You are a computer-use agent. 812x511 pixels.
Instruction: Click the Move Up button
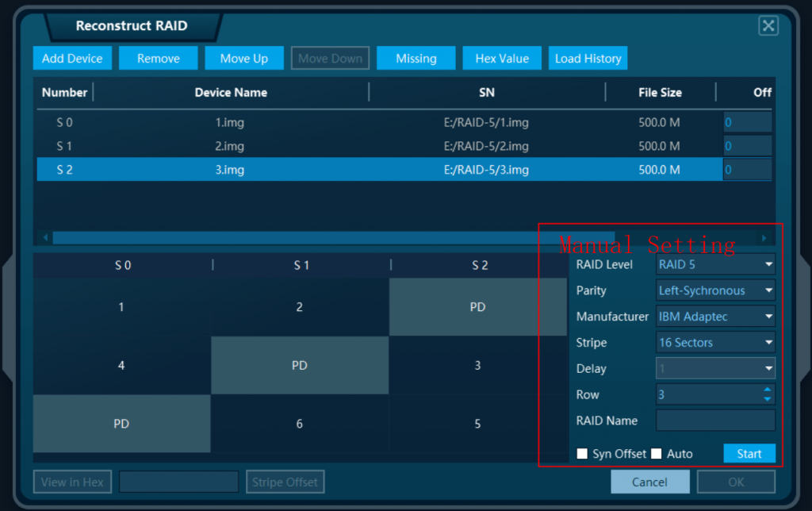pos(244,57)
